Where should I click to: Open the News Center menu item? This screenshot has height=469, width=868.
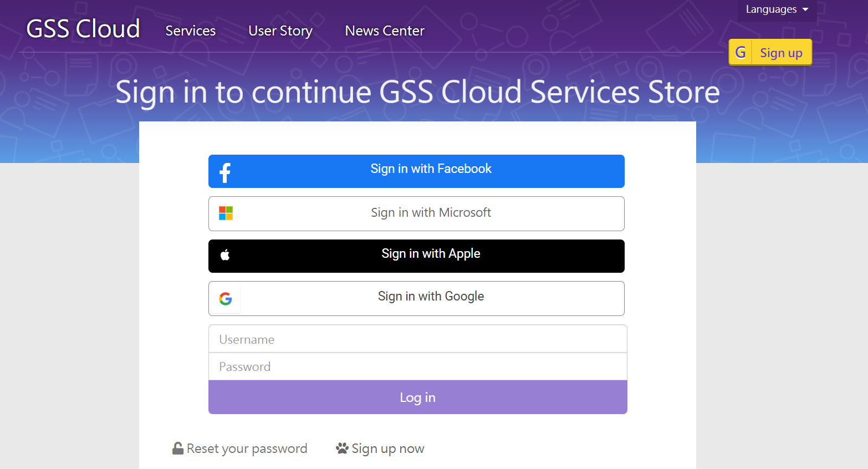(x=385, y=31)
